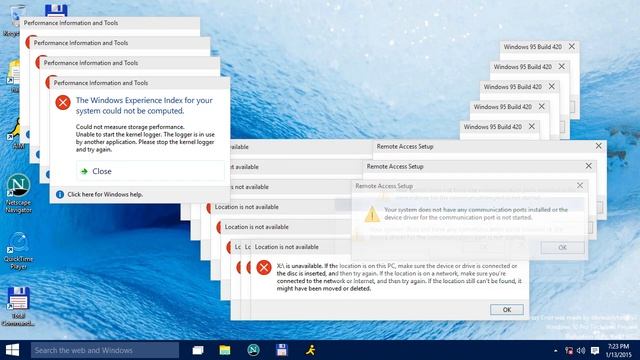Open the floppy disk app on taskbar
The height and width of the screenshot is (360, 640).
(x=282, y=350)
